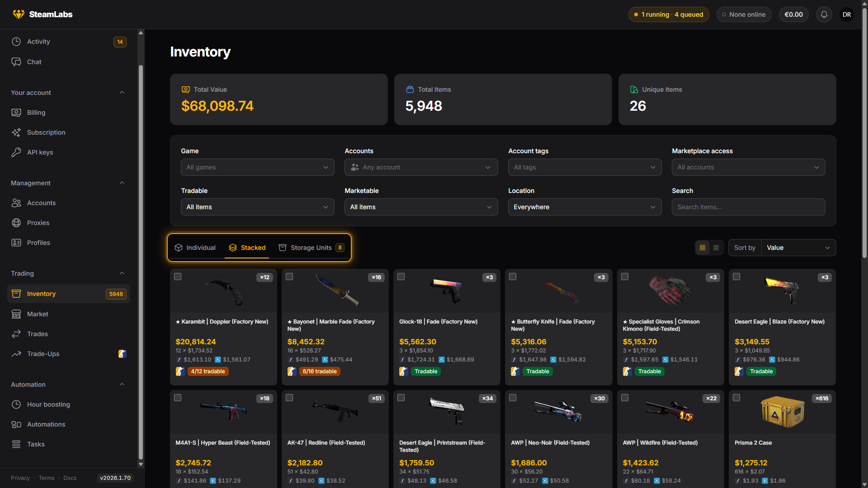Tick the Prisma 2 Case checkbox
The width and height of the screenshot is (868, 488).
click(736, 398)
